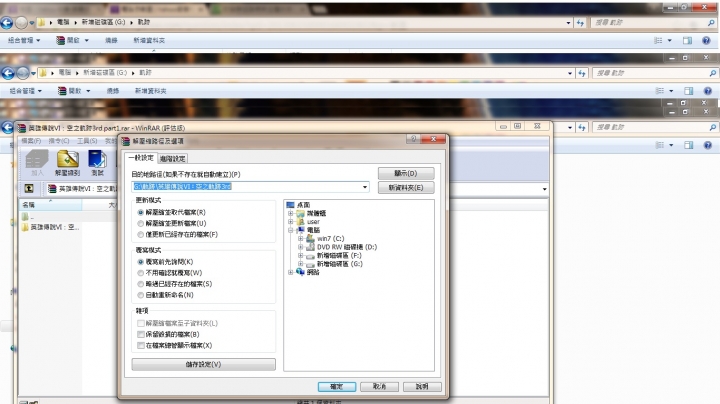Screen dimensions: 720x404
Task: Click help icon in third Explorer window toolbar
Action: tap(708, 145)
